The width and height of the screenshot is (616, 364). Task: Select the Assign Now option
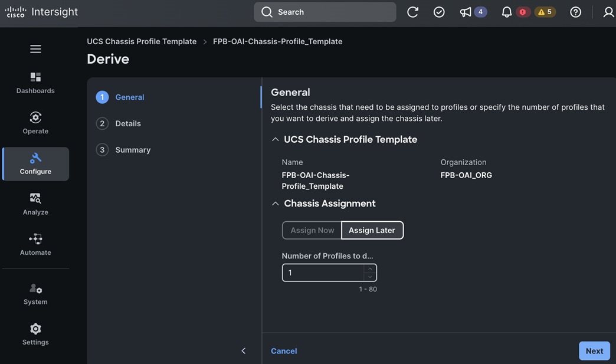pyautogui.click(x=312, y=230)
